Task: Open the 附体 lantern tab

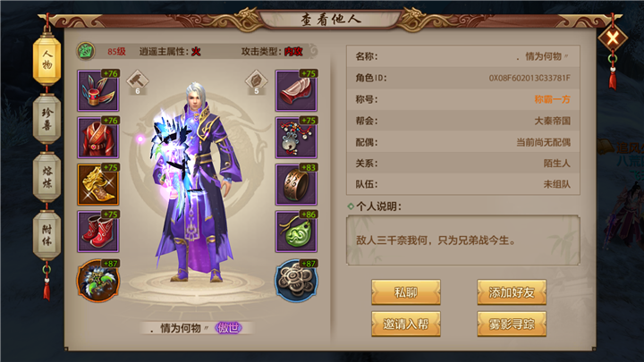Action: 47,236
